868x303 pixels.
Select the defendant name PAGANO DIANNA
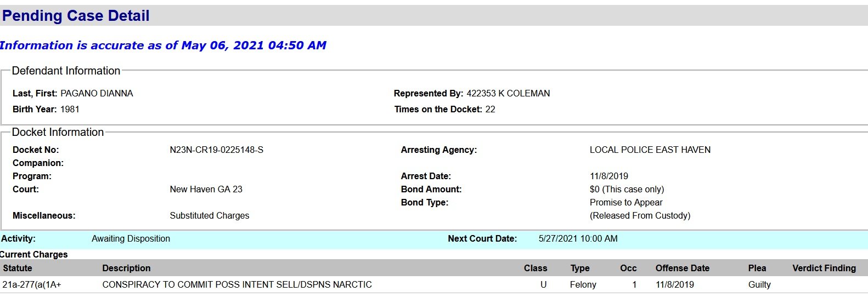pos(97,93)
